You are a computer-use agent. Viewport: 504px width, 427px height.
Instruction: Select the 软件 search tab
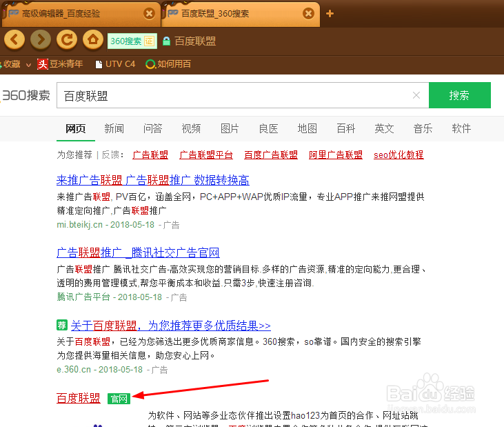(461, 128)
